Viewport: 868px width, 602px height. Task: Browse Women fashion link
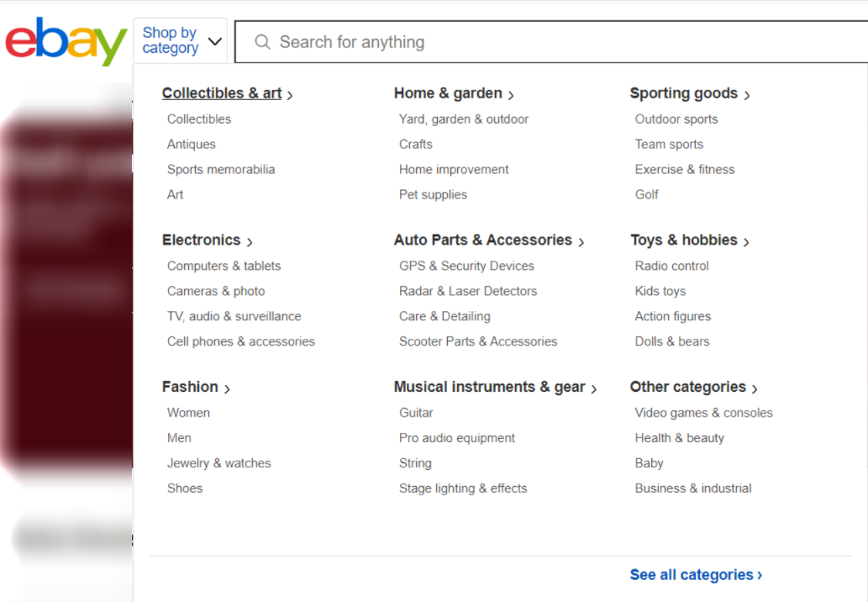click(x=189, y=413)
